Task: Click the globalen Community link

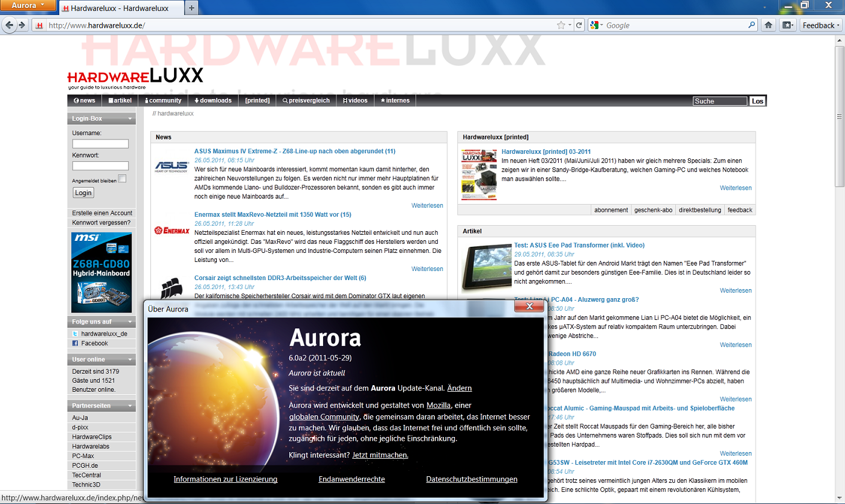Action: [324, 417]
